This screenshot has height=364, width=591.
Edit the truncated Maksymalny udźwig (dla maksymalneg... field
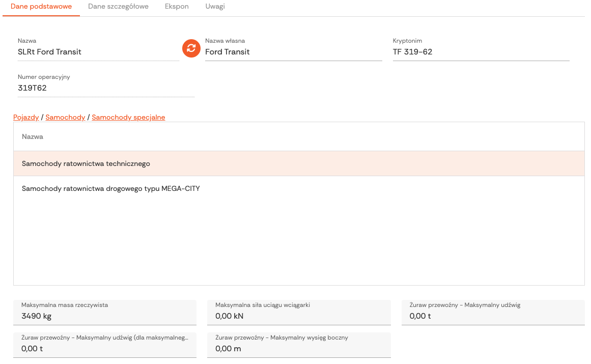click(x=104, y=349)
